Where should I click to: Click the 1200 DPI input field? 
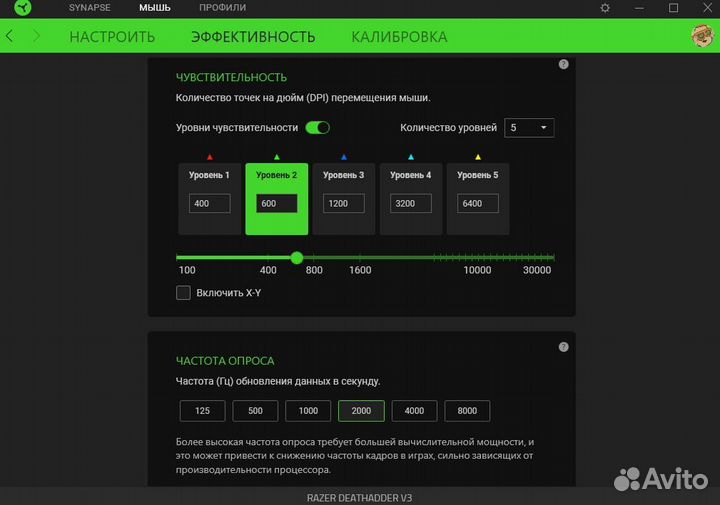(x=343, y=203)
